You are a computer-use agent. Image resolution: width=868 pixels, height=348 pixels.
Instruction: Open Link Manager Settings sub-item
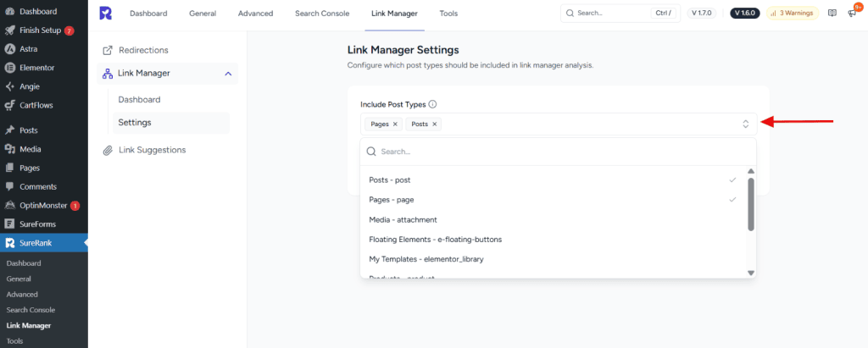[170, 123]
